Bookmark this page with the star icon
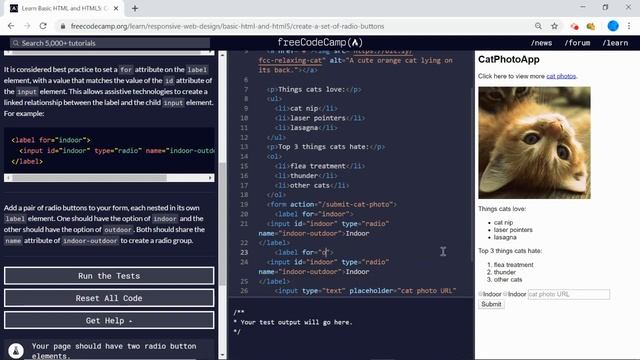Screen dimensions: 640x360 click(x=554, y=26)
